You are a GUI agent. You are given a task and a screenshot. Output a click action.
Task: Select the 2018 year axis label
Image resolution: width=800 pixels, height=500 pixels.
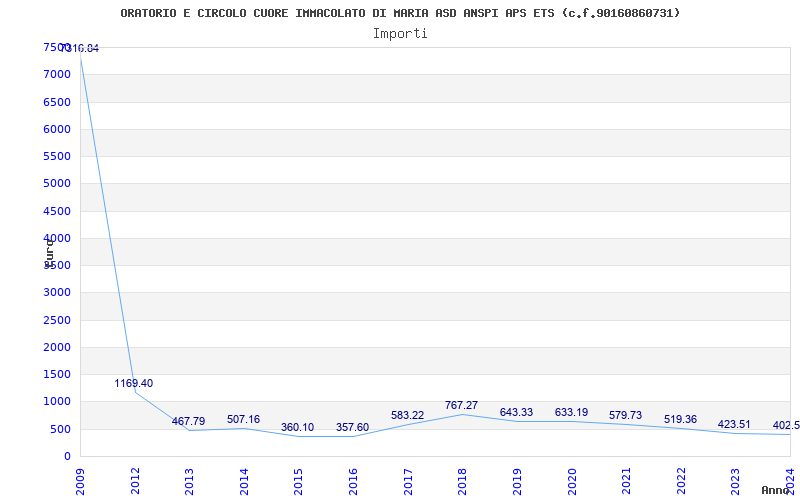point(462,479)
